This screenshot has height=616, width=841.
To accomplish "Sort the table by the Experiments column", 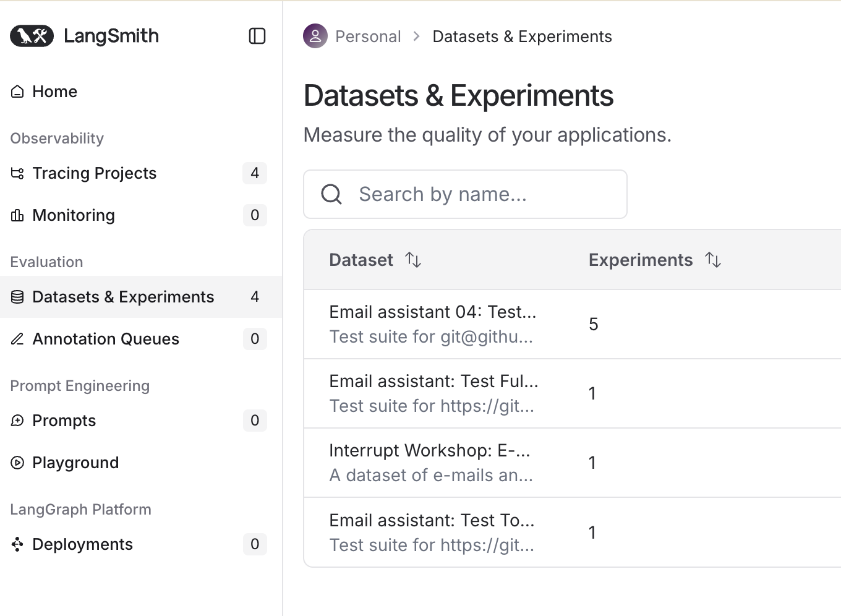I will (x=713, y=260).
